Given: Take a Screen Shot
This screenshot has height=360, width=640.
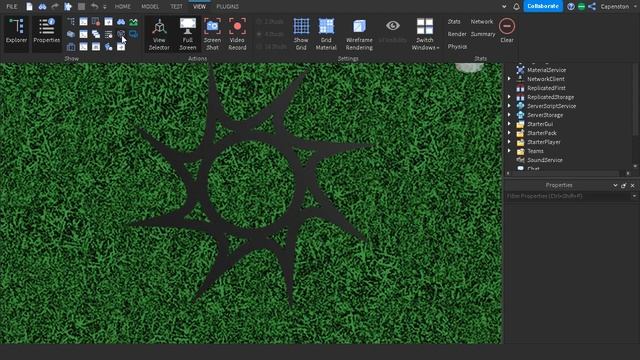Looking at the screenshot, I should [x=212, y=34].
